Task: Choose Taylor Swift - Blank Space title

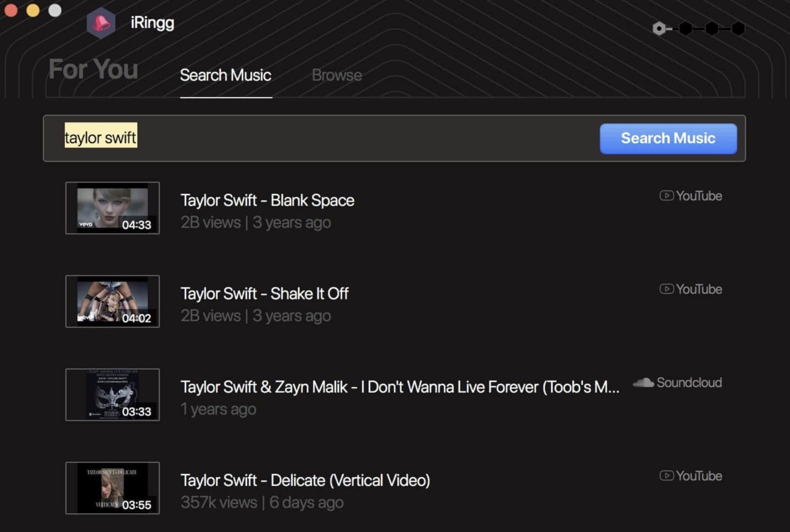Action: pyautogui.click(x=267, y=200)
